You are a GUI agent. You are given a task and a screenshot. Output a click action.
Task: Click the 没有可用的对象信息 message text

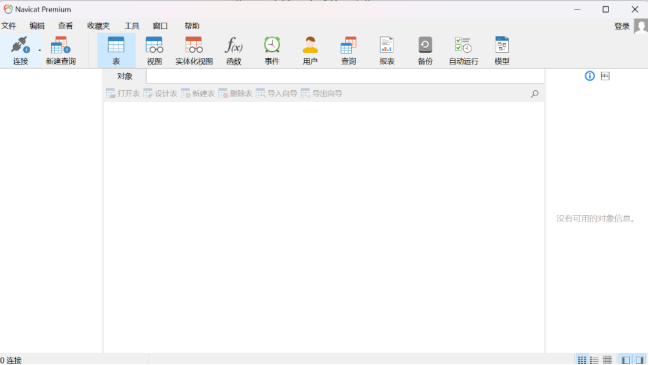click(x=596, y=219)
